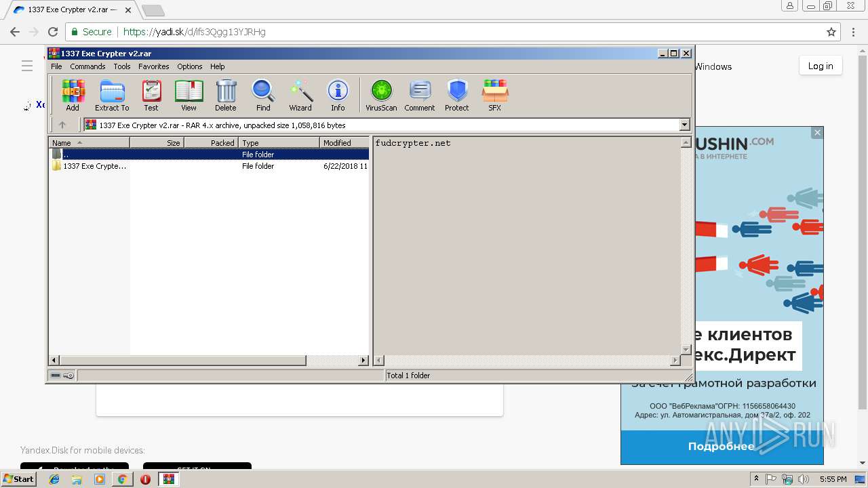This screenshot has width=868, height=488.
Task: Sort file list by Name column
Action: click(x=89, y=142)
